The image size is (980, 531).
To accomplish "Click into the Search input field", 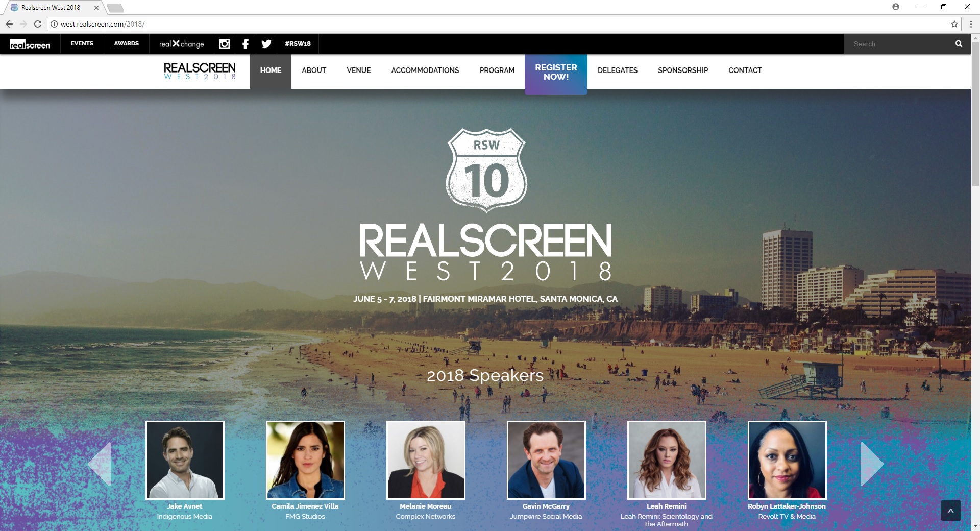I will click(x=898, y=44).
